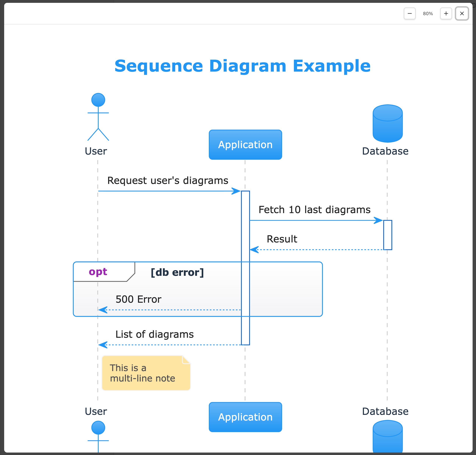Click the '500 Error' message label

pyautogui.click(x=138, y=299)
